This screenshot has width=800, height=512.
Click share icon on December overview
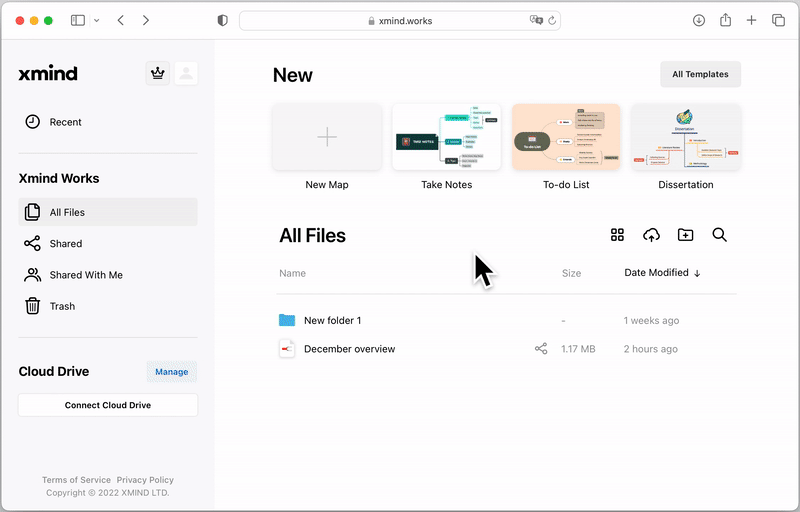pos(541,349)
